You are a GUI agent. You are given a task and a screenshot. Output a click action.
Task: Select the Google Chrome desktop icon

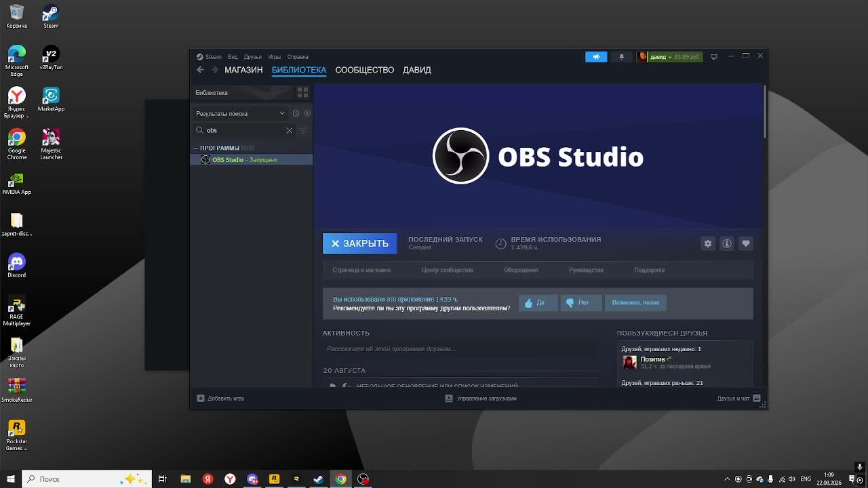pos(16,145)
